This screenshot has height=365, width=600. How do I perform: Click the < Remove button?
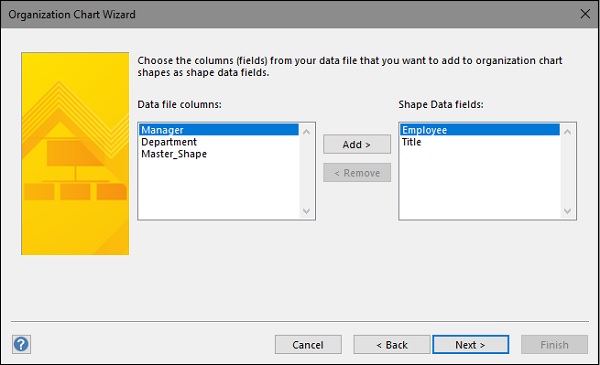click(x=357, y=173)
